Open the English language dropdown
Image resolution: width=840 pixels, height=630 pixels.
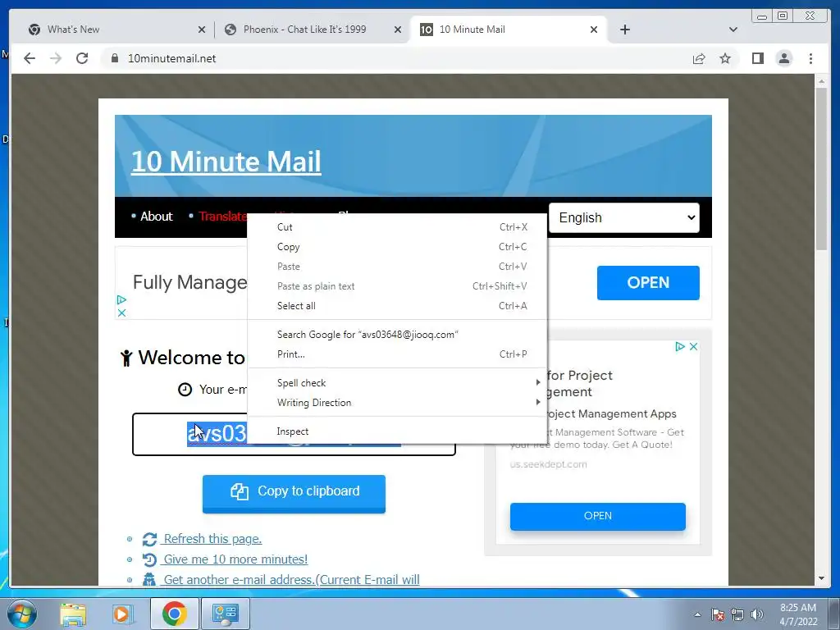(624, 217)
